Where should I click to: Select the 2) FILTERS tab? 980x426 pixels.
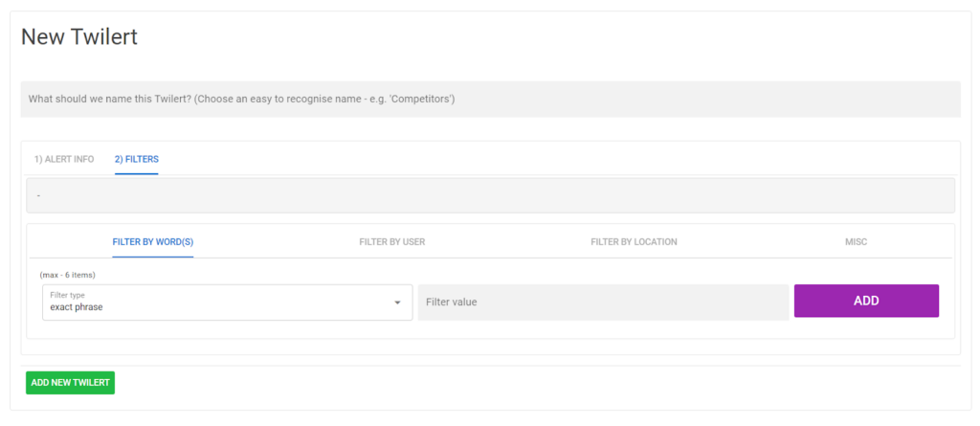137,159
